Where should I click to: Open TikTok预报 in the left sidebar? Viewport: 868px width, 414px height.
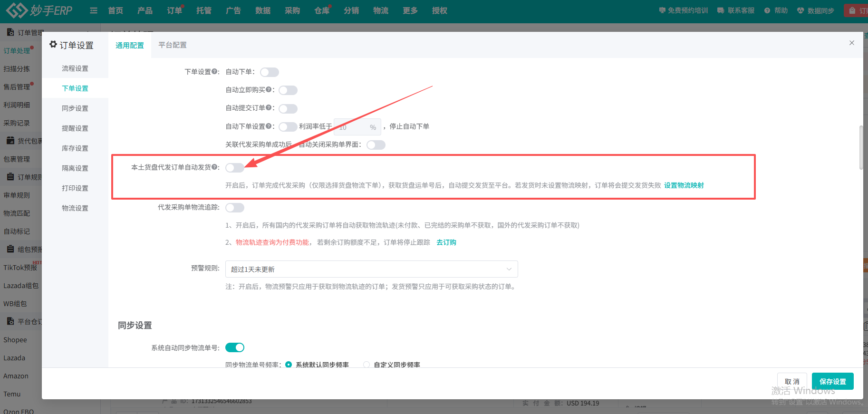(20, 268)
